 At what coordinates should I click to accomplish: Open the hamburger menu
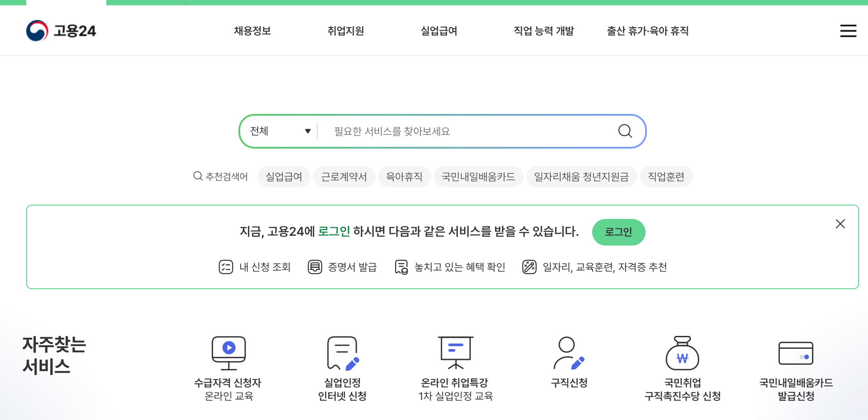point(848,31)
